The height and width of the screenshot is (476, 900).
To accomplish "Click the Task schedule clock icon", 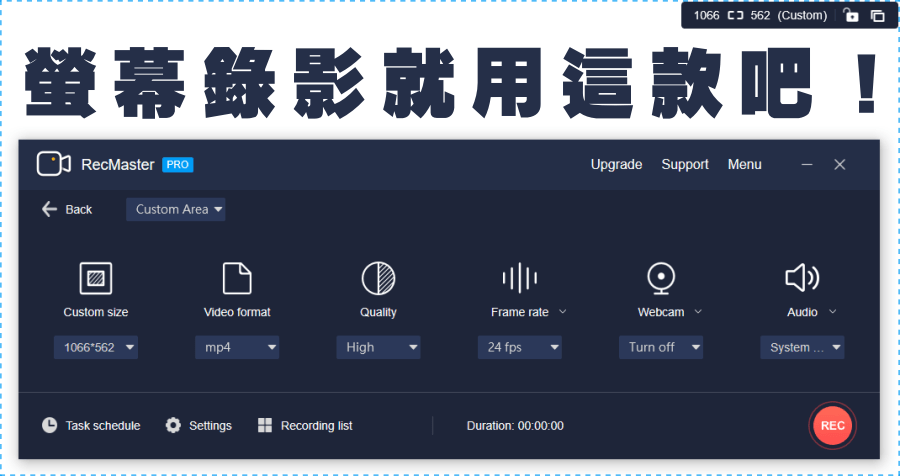I will 49,425.
